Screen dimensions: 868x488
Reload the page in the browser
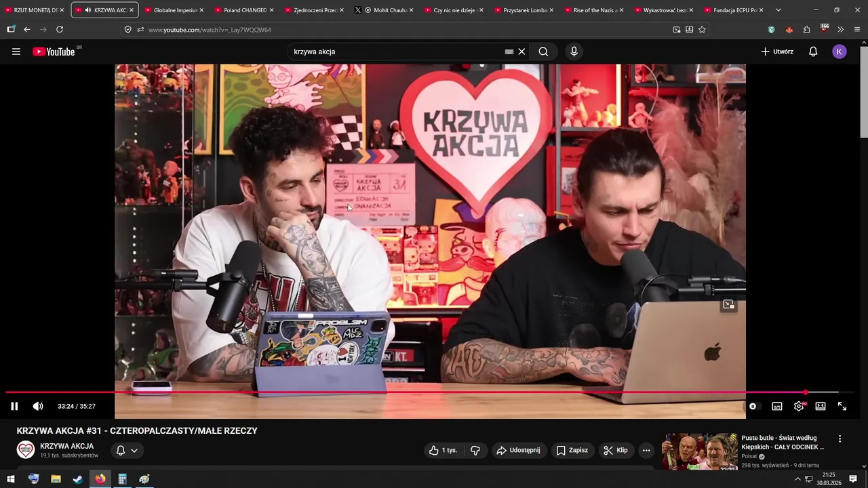pyautogui.click(x=60, y=29)
